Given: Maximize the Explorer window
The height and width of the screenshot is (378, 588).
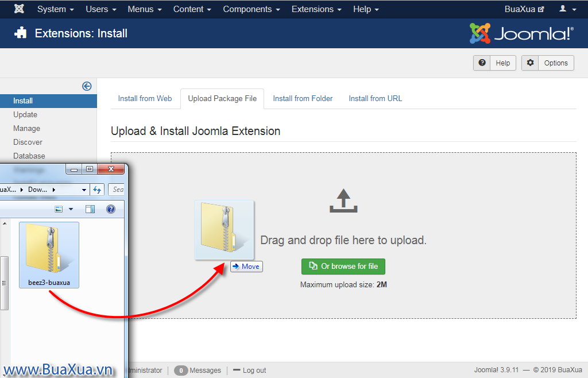Looking at the screenshot, I should tap(90, 169).
